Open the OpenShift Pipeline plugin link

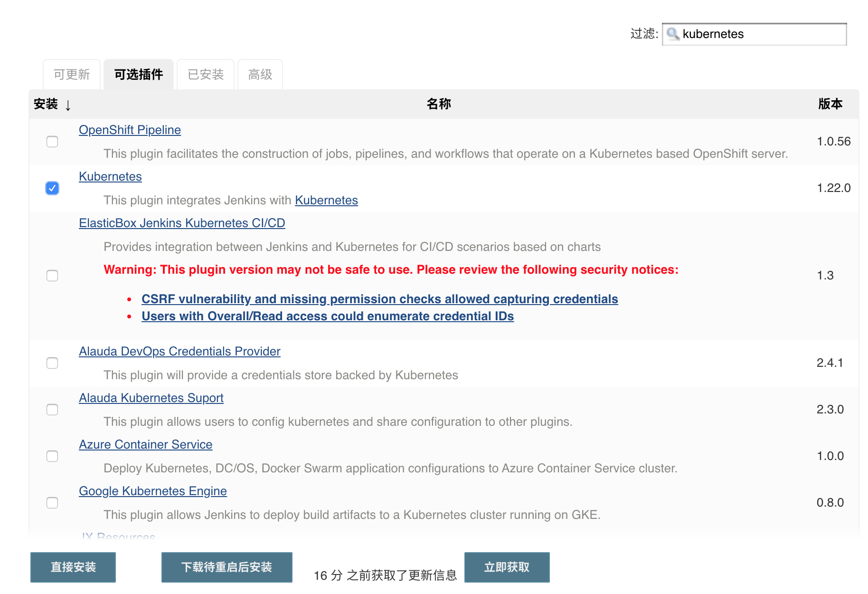[130, 130]
